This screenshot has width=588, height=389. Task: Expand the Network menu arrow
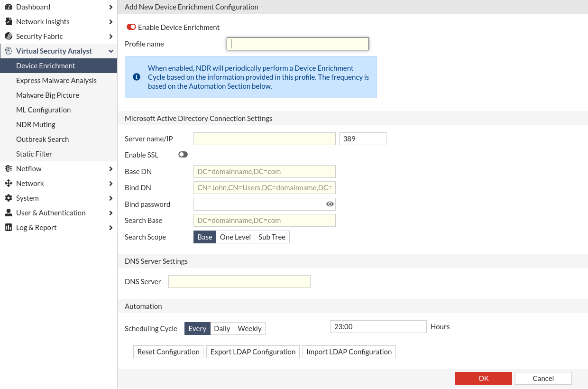110,184
